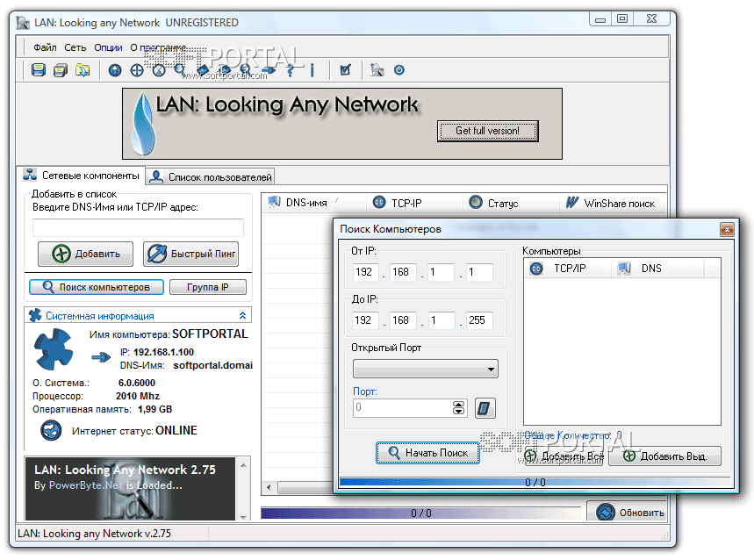The height and width of the screenshot is (560, 754).
Task: Click the Save all (stacked disks) toolbar icon
Action: click(61, 70)
